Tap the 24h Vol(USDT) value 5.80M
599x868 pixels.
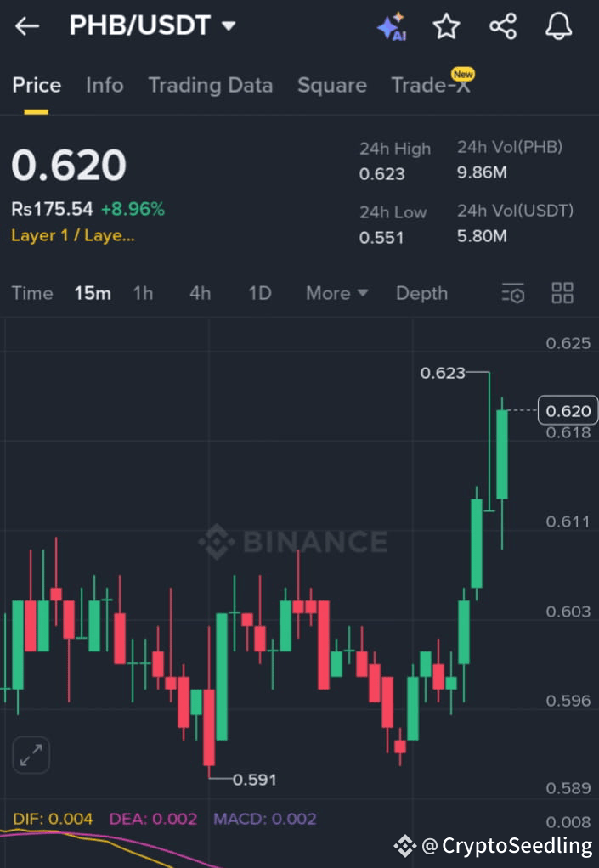[x=482, y=236]
